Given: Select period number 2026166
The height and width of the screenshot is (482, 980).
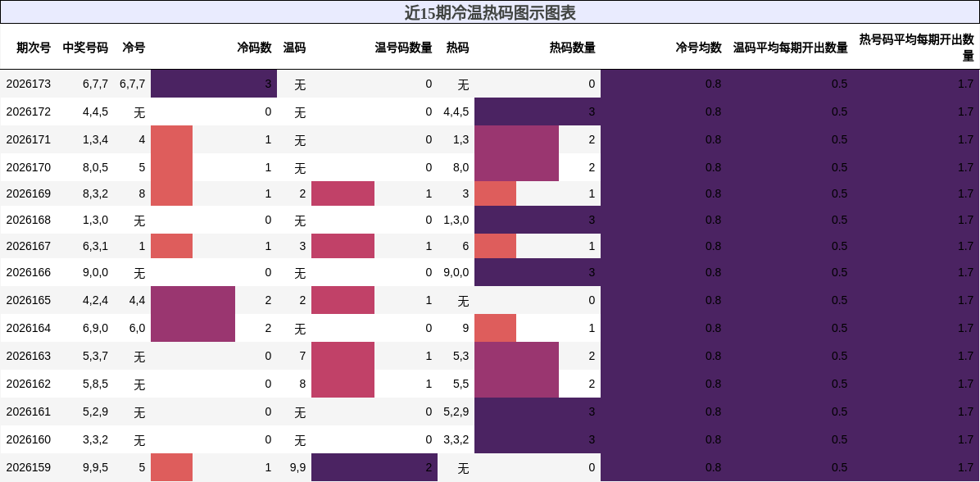Looking at the screenshot, I should (28, 273).
